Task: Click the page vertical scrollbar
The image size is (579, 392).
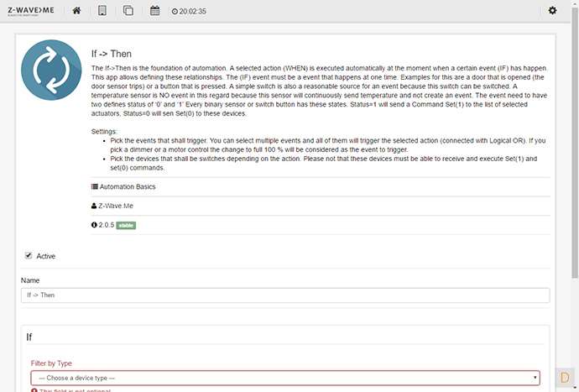Action: [575, 144]
